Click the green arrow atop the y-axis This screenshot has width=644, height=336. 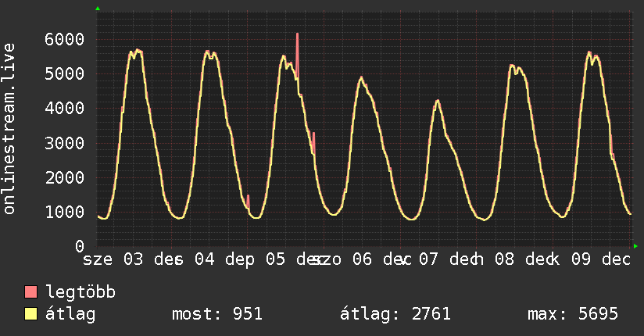[x=98, y=9]
